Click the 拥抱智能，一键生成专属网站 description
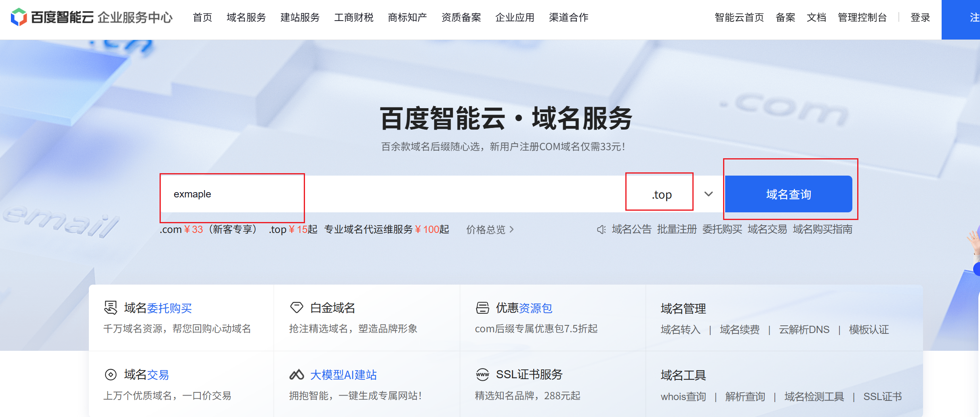 (x=356, y=396)
